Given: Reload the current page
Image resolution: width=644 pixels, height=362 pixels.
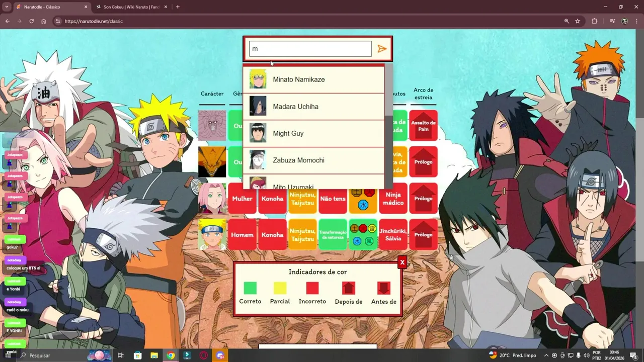Looking at the screenshot, I should 31,21.
